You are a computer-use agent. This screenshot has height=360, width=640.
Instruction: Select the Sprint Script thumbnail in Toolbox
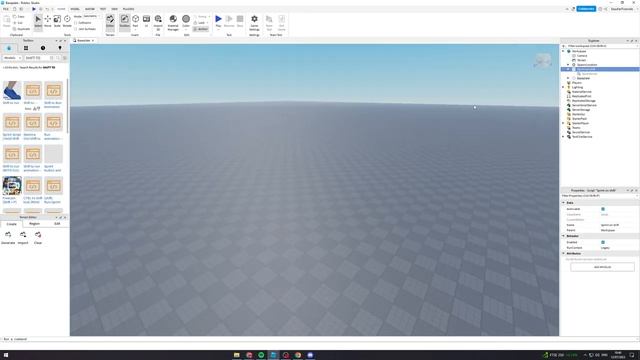coord(12,122)
